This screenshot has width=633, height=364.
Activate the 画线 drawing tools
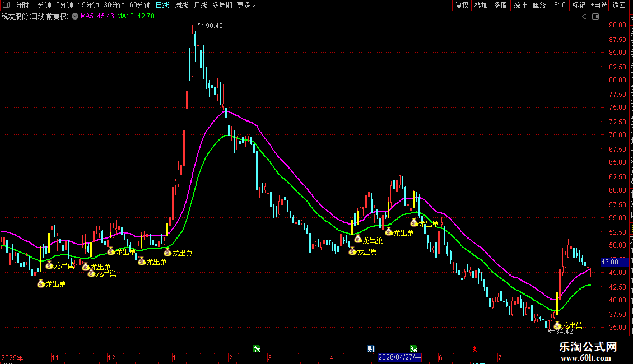tap(539, 5)
